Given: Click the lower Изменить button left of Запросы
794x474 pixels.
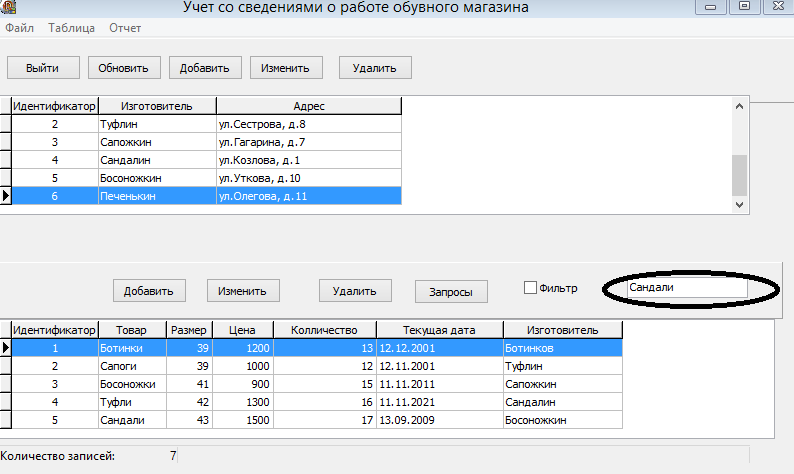Looking at the screenshot, I should [243, 291].
